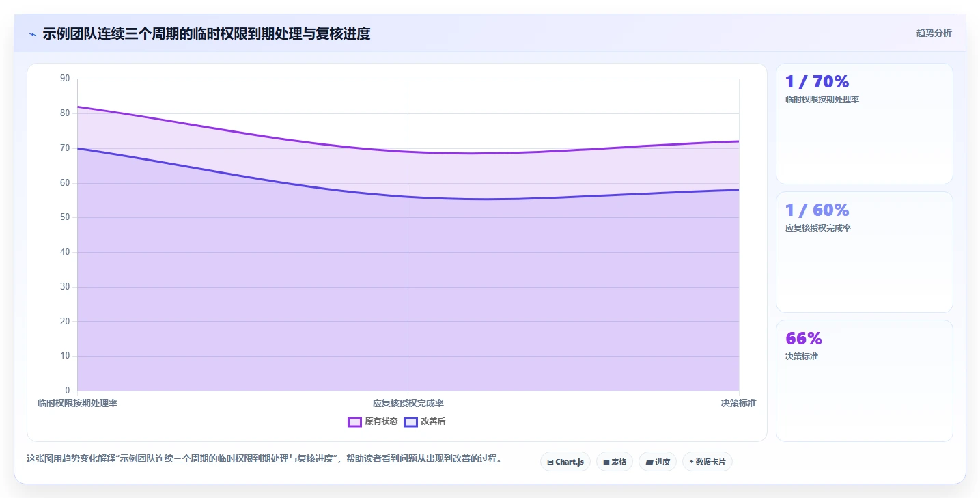Image resolution: width=980 pixels, height=498 pixels.
Task: Click the 改善后 point at 应复核授权完成率
Action: pos(408,197)
